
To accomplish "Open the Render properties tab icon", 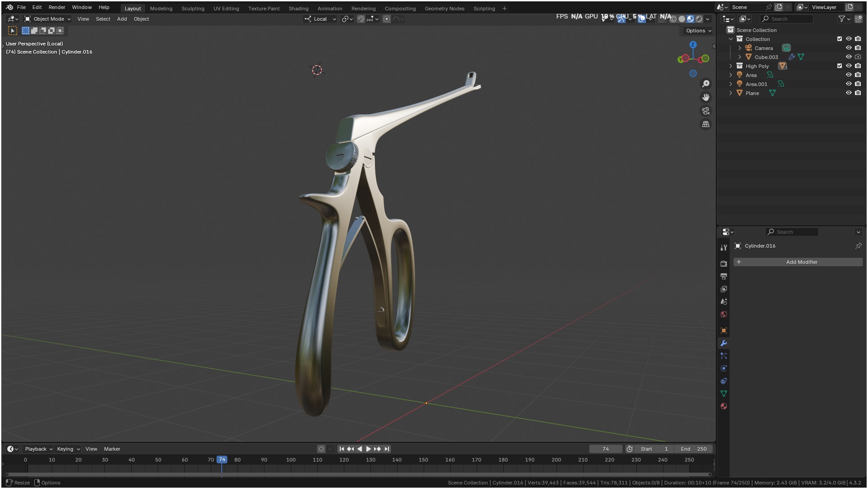I will pyautogui.click(x=724, y=264).
